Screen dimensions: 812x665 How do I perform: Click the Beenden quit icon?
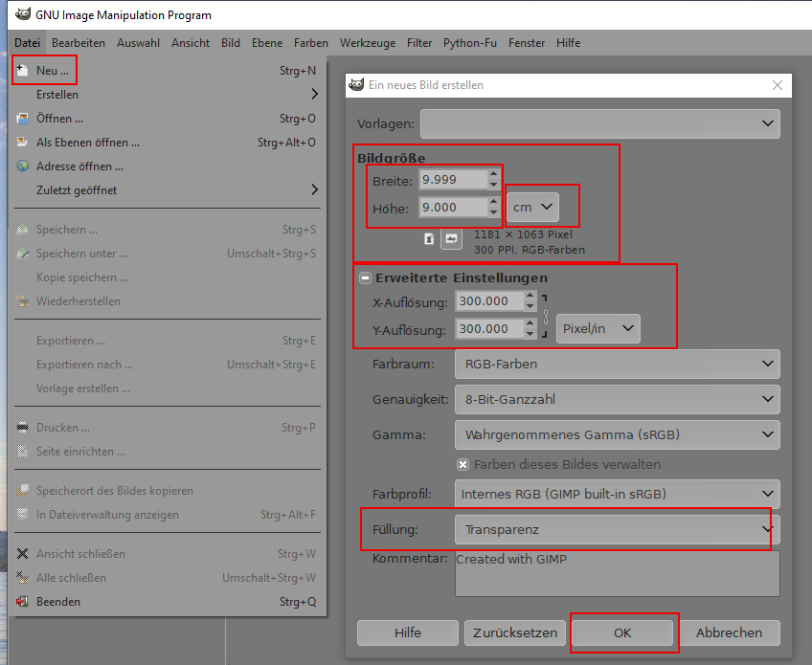24,602
